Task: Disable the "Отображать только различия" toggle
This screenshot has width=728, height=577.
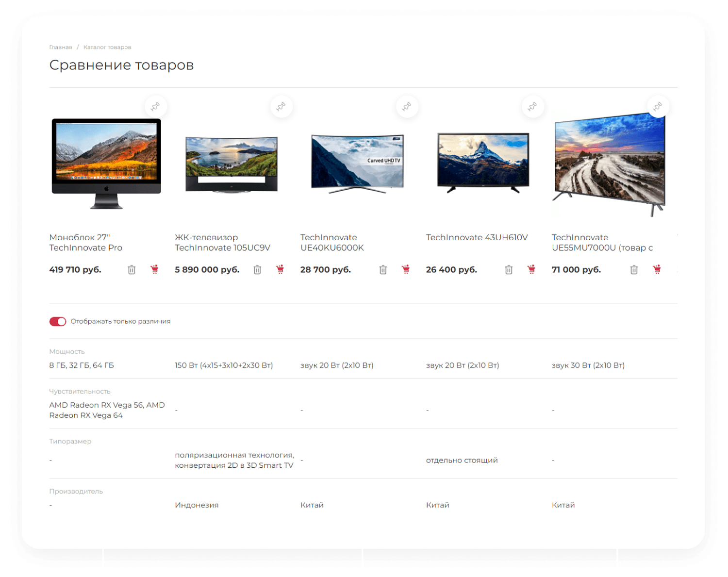Action: (57, 321)
